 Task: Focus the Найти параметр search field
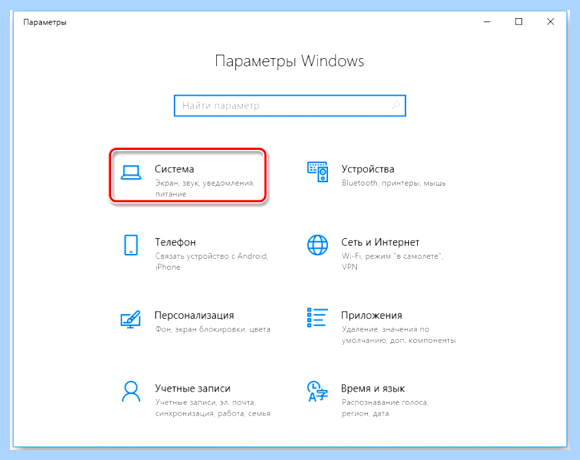point(290,106)
